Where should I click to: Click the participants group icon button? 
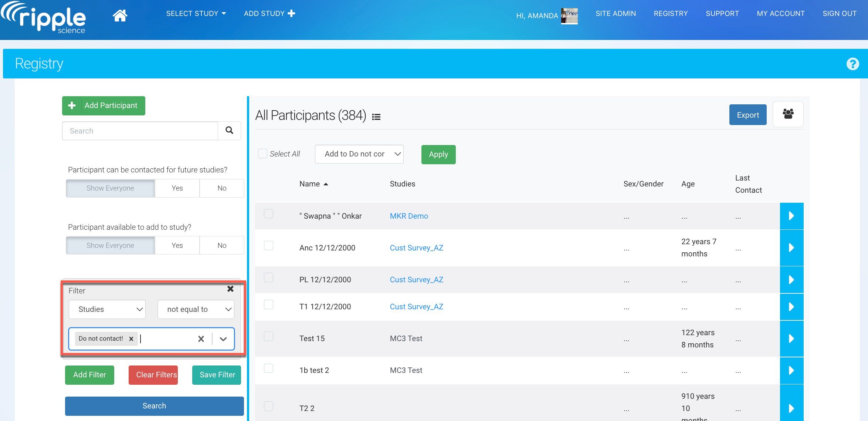click(x=788, y=114)
